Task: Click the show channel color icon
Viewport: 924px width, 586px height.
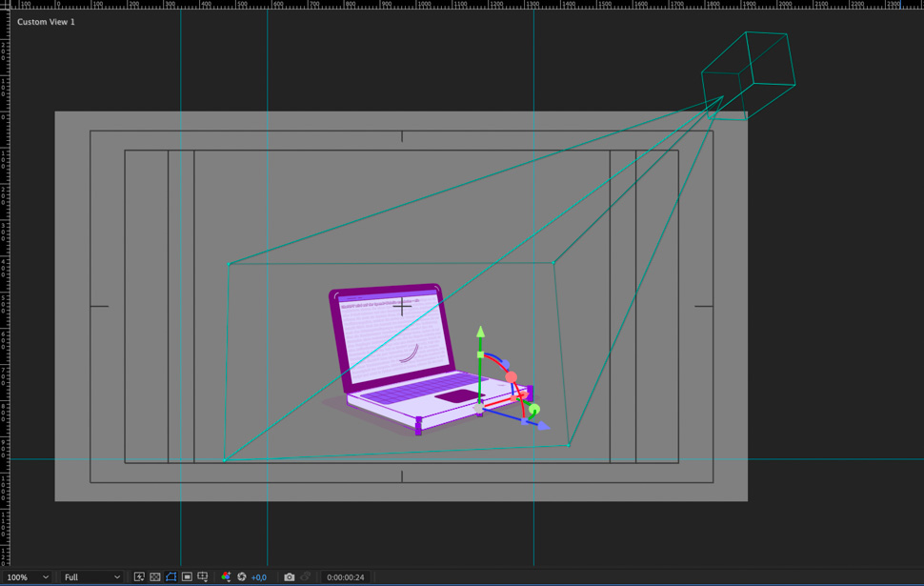Action: [226, 577]
